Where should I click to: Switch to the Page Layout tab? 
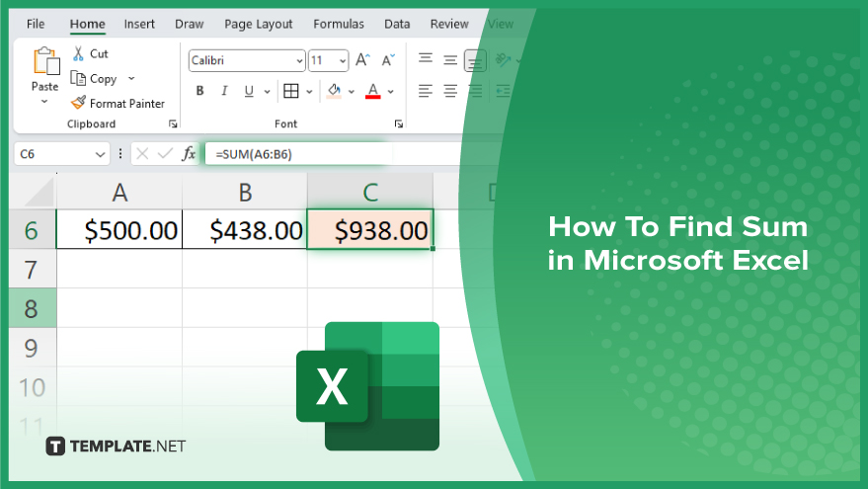coord(259,24)
